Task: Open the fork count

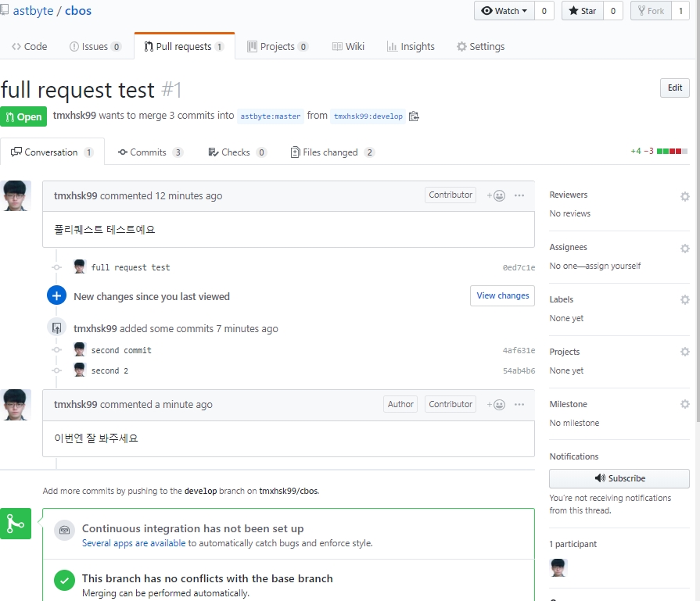Action: pyautogui.click(x=680, y=11)
